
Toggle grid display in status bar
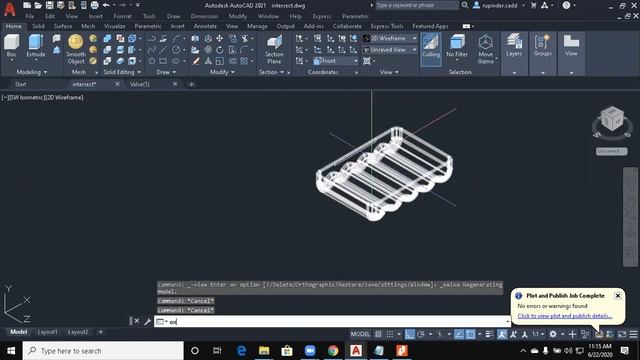[x=378, y=334]
